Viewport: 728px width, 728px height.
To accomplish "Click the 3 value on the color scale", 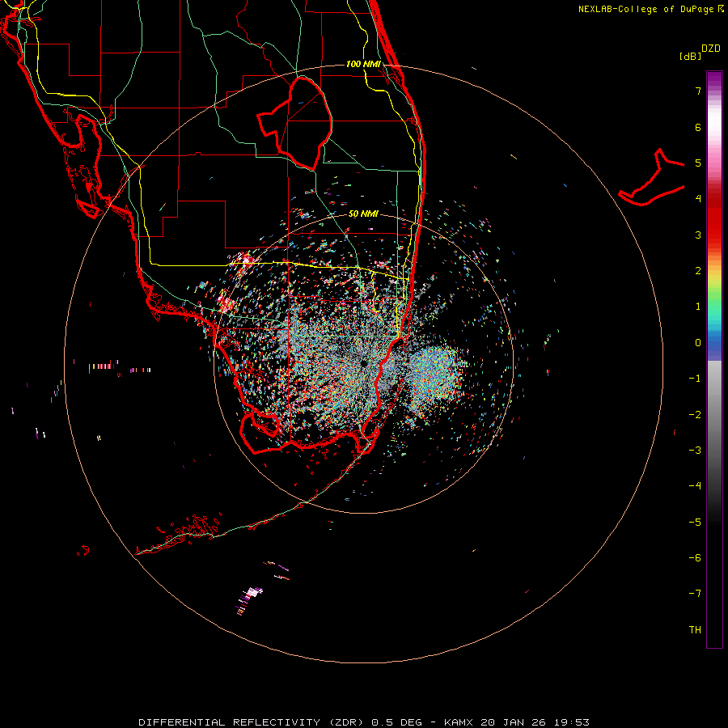I will 698,235.
